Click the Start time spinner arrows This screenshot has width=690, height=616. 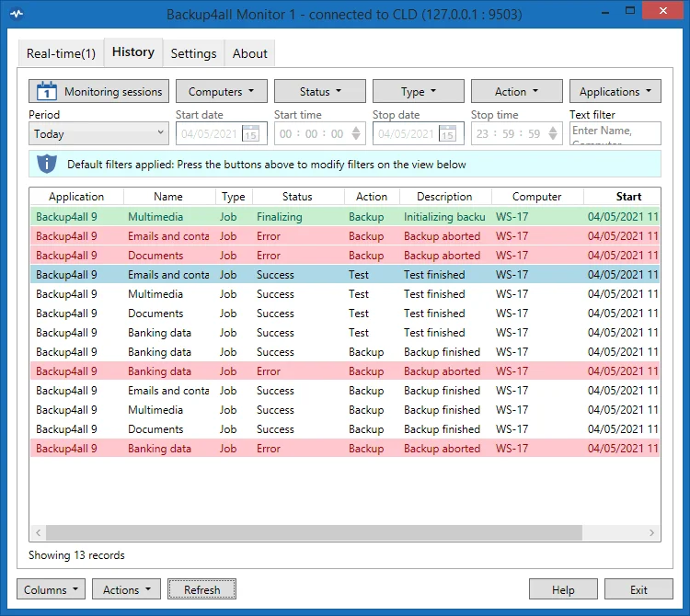point(356,133)
